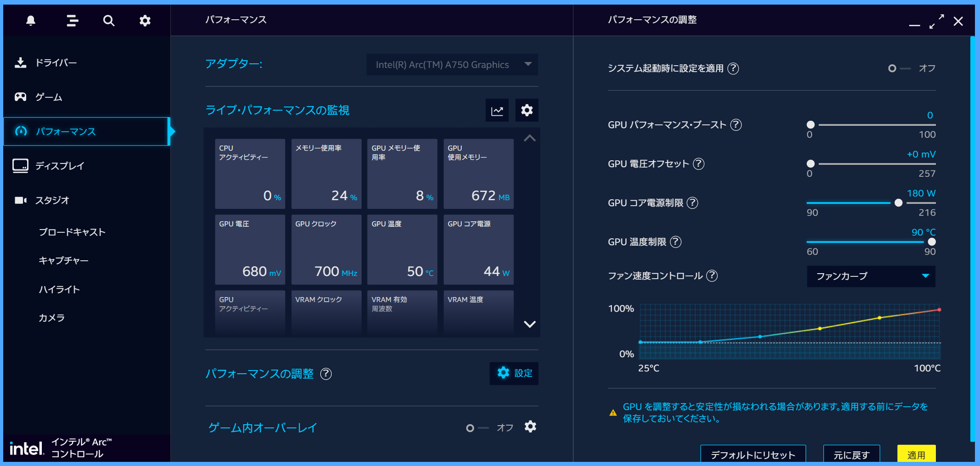Click the Intel logo
The image size is (980, 466).
point(26,449)
